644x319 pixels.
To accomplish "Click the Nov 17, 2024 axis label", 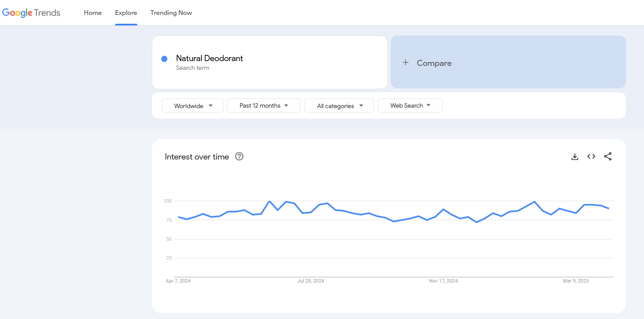I will click(443, 281).
